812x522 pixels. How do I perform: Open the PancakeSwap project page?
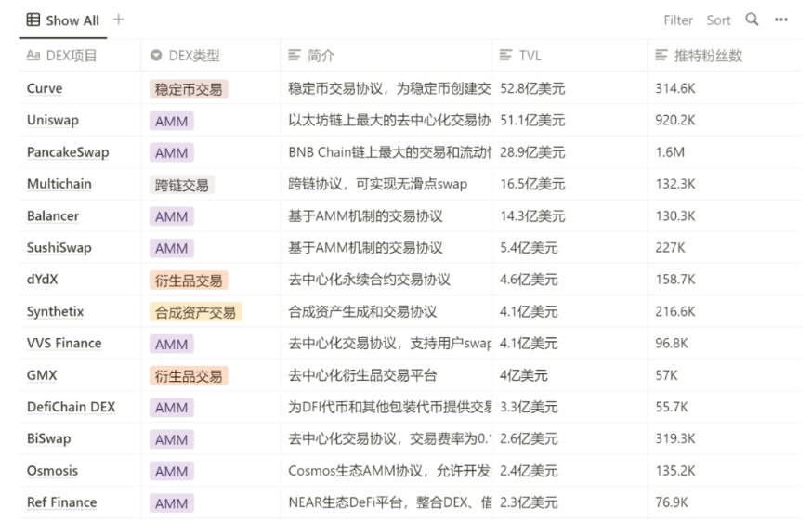[68, 152]
